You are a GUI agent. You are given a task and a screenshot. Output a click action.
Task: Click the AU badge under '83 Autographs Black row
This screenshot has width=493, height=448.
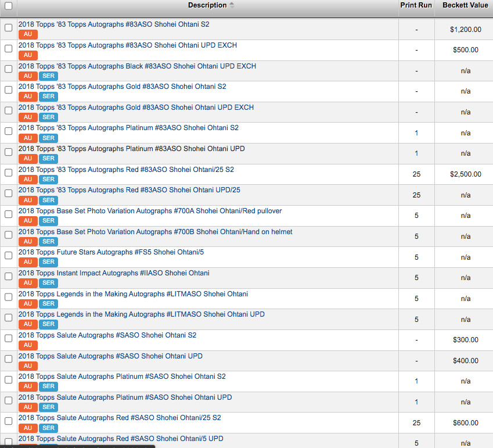pyautogui.click(x=28, y=76)
